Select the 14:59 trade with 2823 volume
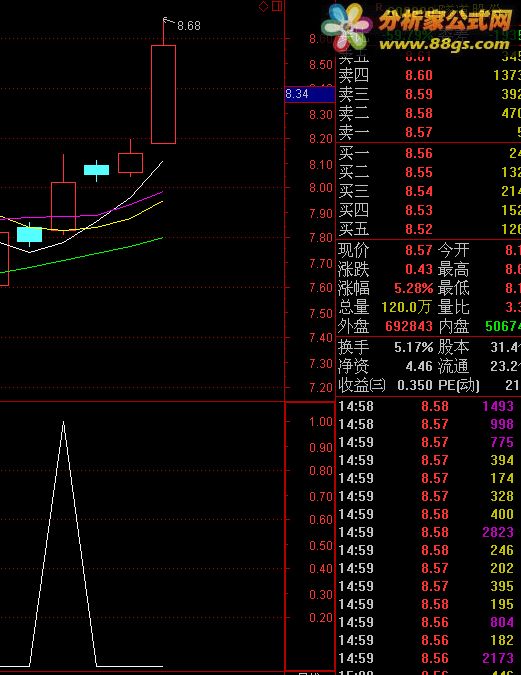The image size is (521, 675). click(x=426, y=532)
